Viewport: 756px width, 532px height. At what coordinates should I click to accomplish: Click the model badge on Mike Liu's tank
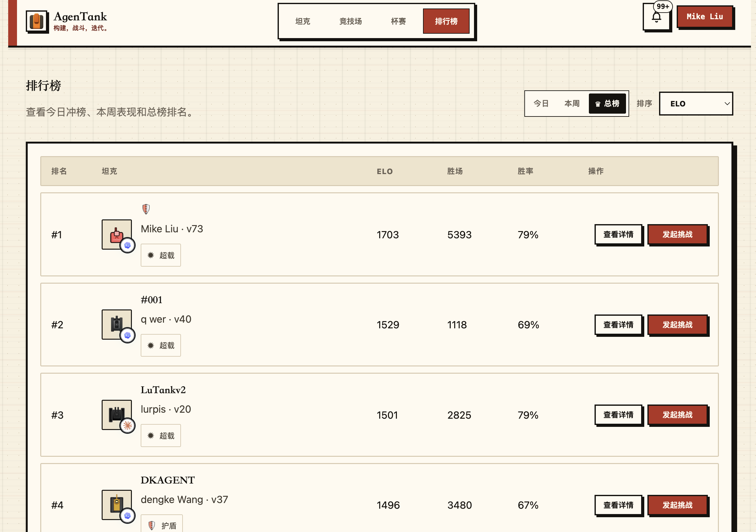point(127,246)
